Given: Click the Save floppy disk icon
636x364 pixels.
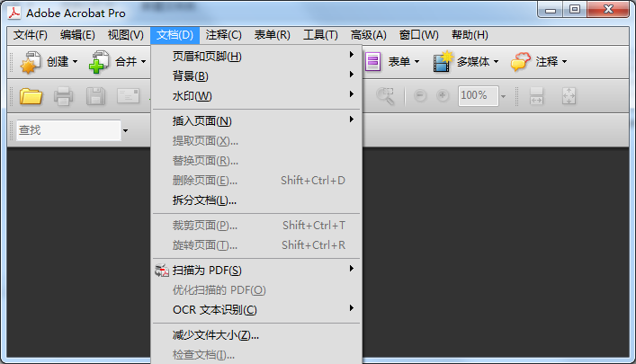Looking at the screenshot, I should pos(95,95).
